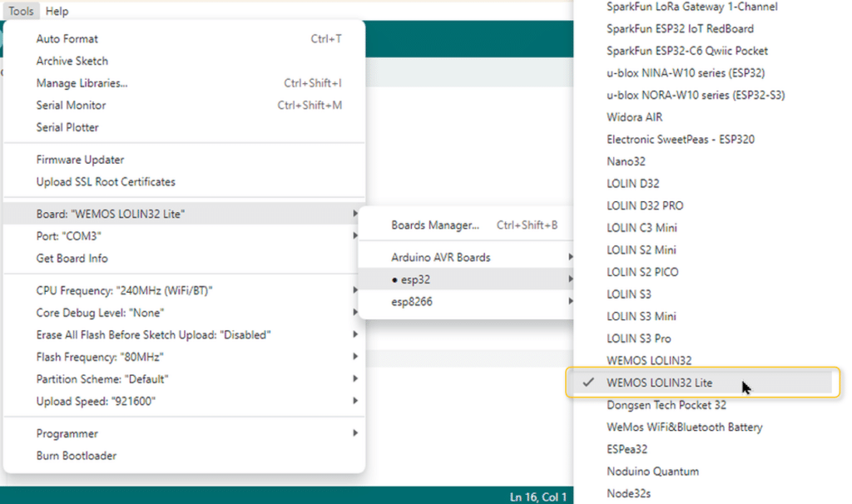Select SparkFun ESP32 IoT RedBoard

point(680,29)
